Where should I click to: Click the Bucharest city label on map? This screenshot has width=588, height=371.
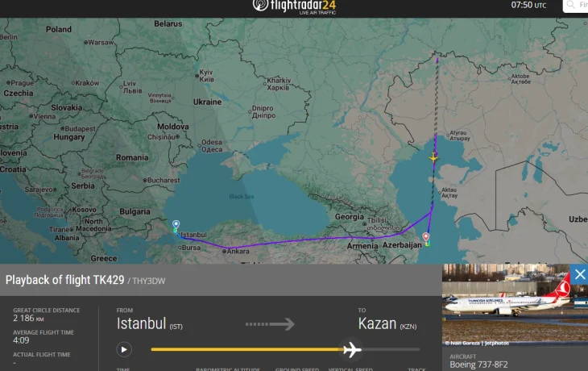click(164, 180)
